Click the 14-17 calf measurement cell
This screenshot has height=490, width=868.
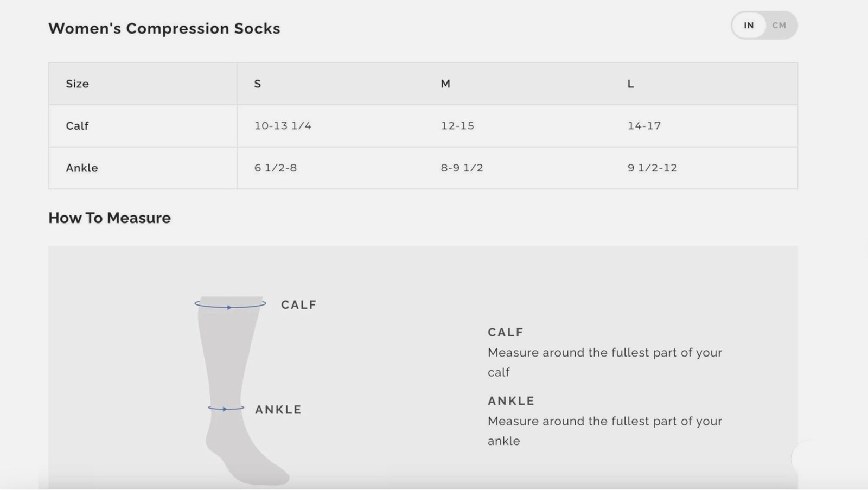(x=704, y=126)
